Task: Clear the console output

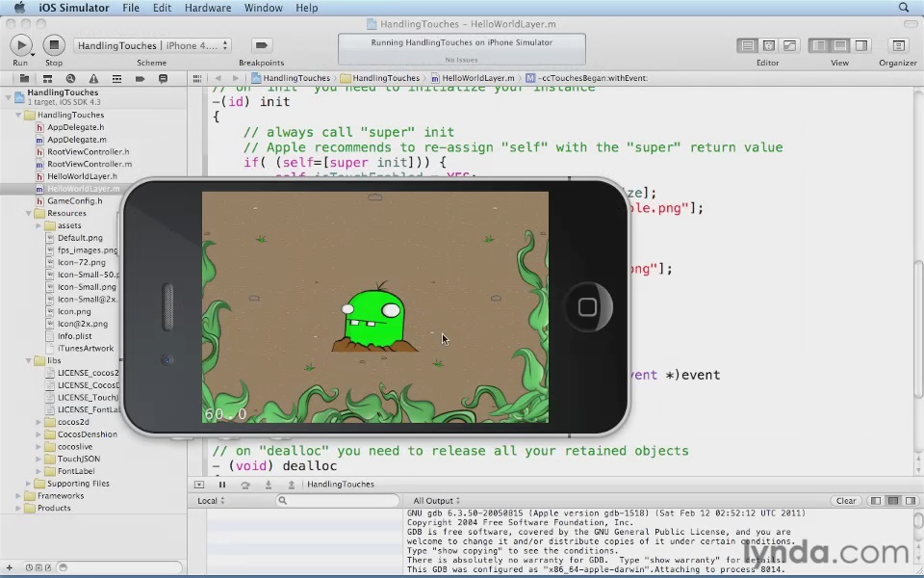Action: [x=846, y=501]
